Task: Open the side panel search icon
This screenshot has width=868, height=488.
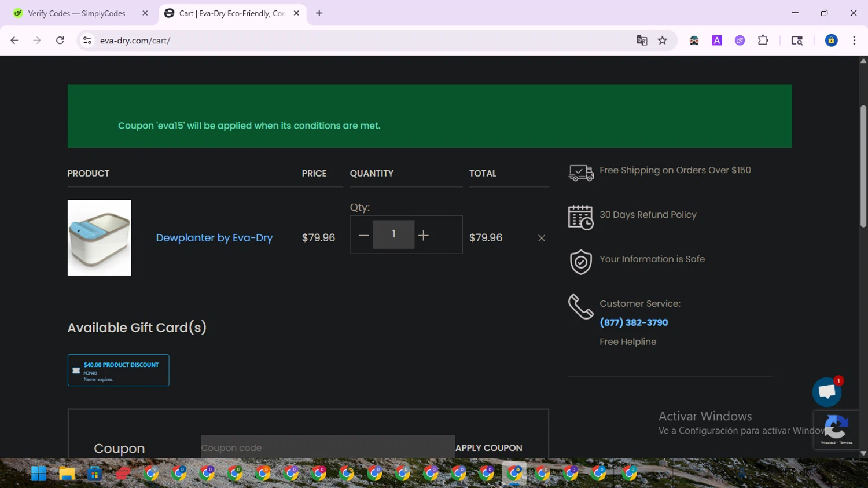Action: pos(797,41)
